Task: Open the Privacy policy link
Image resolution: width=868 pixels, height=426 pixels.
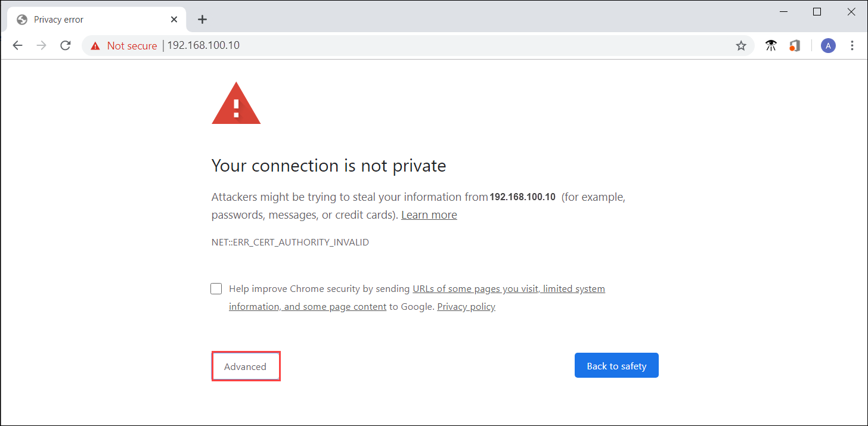Action: click(466, 306)
